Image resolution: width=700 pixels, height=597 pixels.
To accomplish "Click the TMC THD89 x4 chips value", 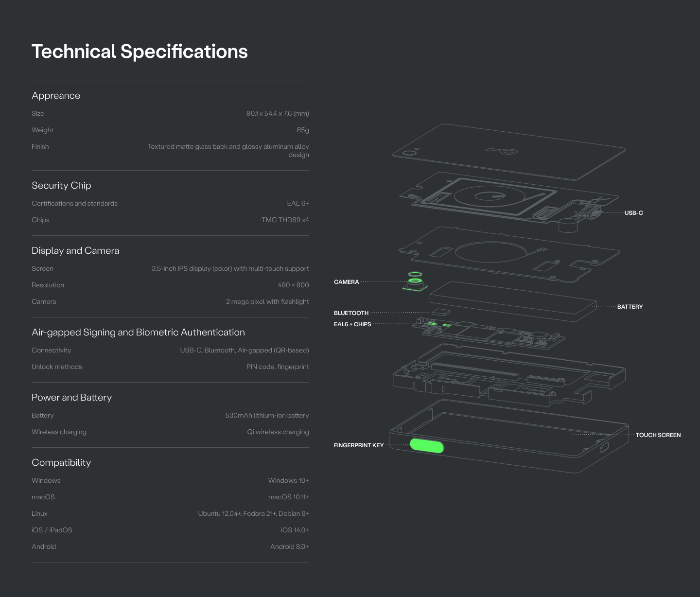I will point(285,220).
